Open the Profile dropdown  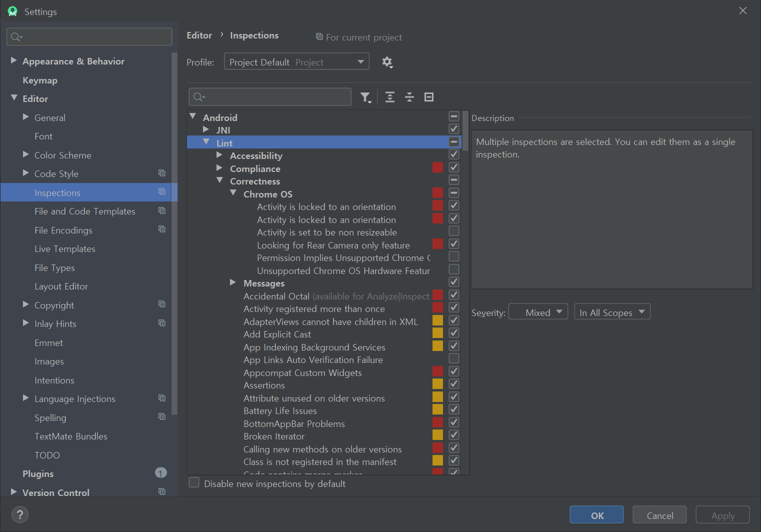(x=296, y=62)
